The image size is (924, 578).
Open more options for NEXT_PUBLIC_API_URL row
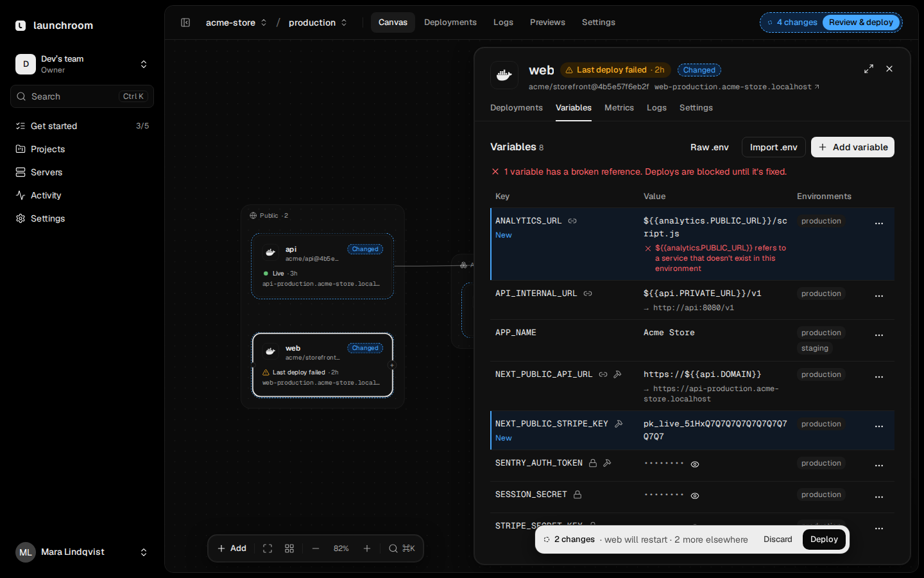879,376
